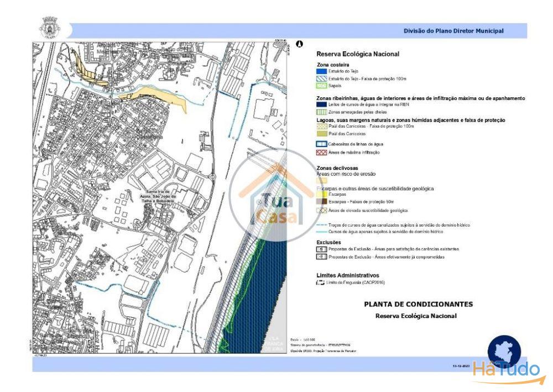553x392 pixels.
Task: Select the brown Escarpas Faixas de proteção 50m swatch
Action: point(322,202)
